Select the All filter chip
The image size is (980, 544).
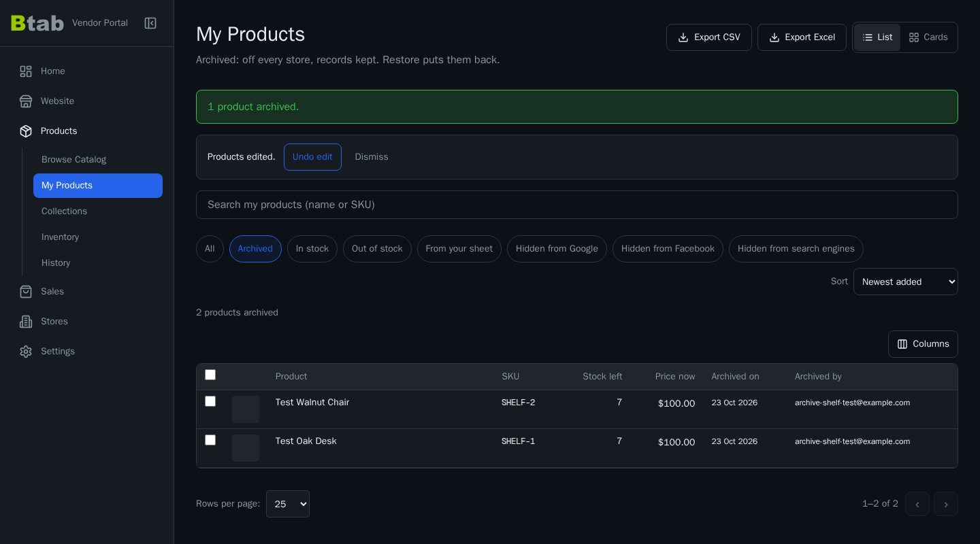(x=210, y=249)
